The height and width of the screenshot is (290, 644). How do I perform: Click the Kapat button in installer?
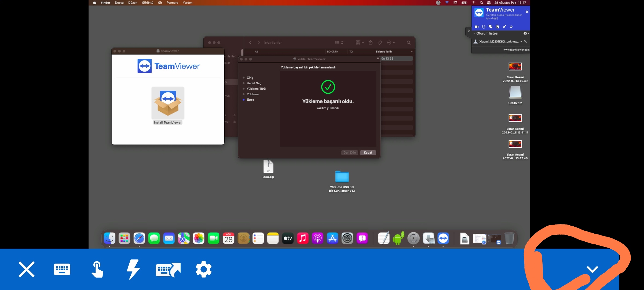(x=368, y=153)
